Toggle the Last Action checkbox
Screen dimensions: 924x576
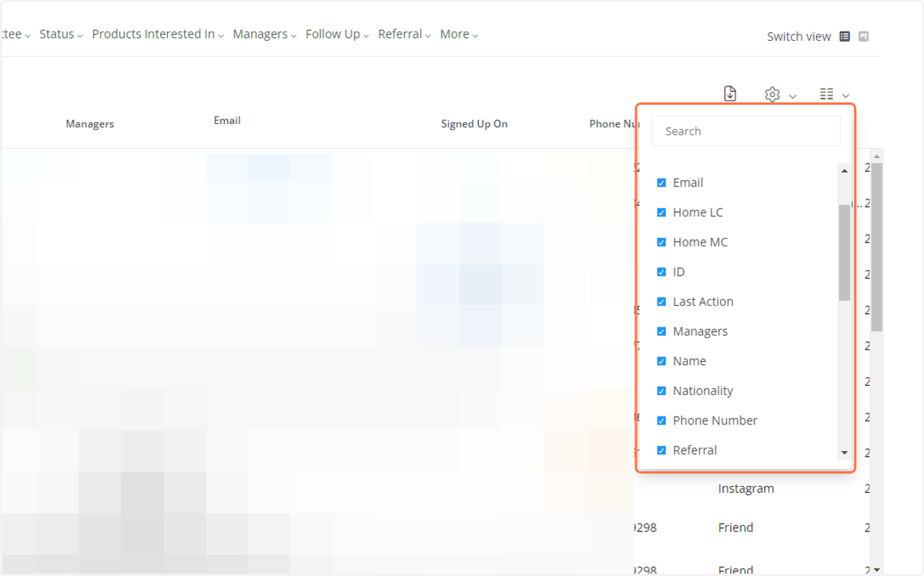point(661,302)
